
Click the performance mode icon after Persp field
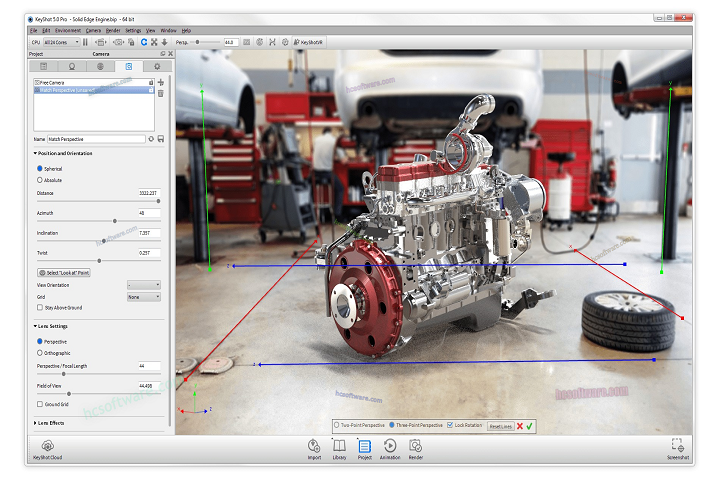coord(247,42)
